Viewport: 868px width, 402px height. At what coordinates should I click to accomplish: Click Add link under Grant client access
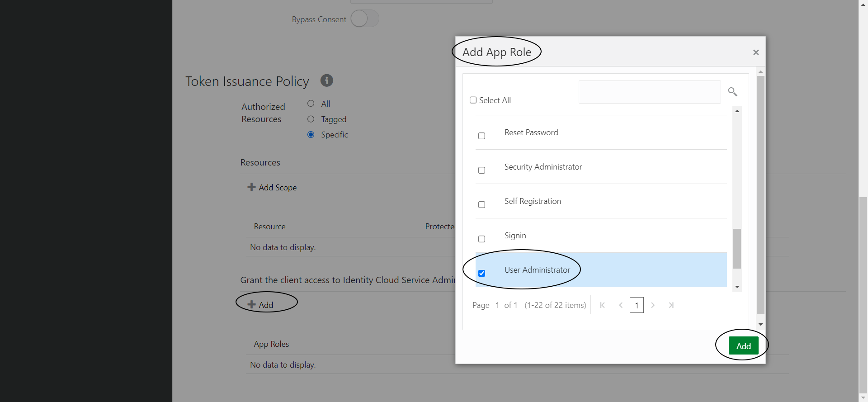pyautogui.click(x=261, y=305)
